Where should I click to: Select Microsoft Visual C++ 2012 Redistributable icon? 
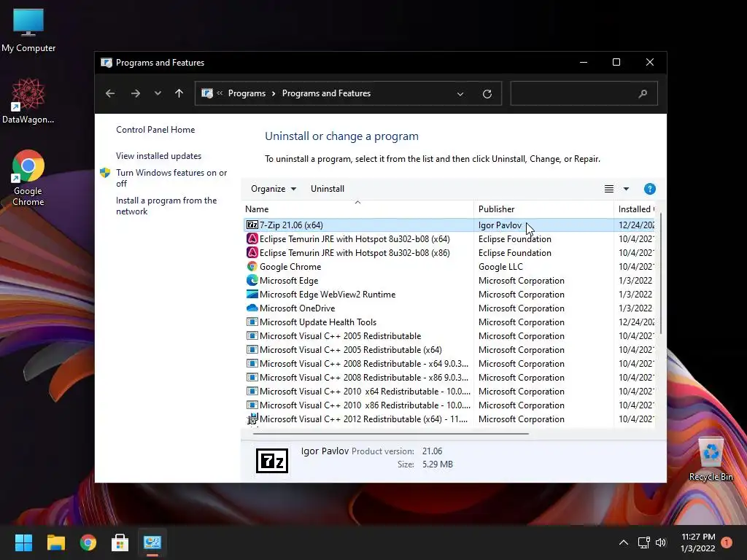click(x=252, y=419)
